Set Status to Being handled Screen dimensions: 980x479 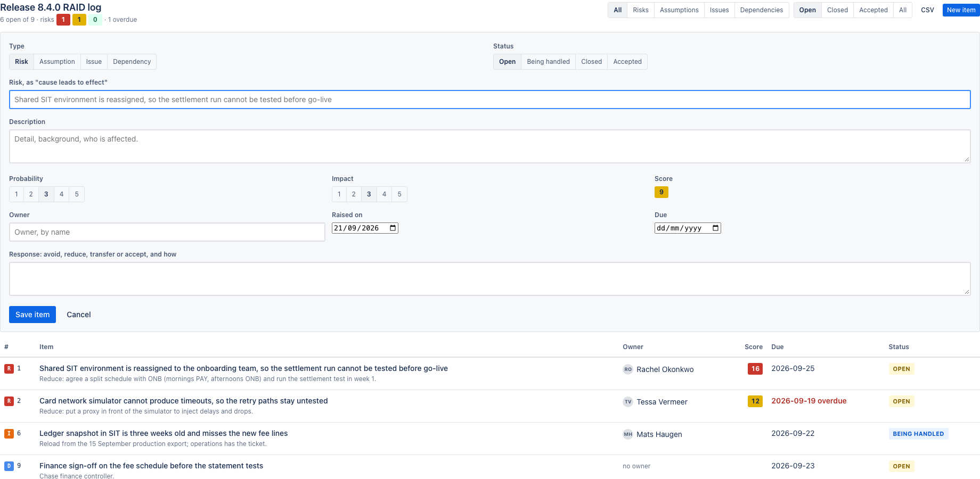click(x=548, y=62)
